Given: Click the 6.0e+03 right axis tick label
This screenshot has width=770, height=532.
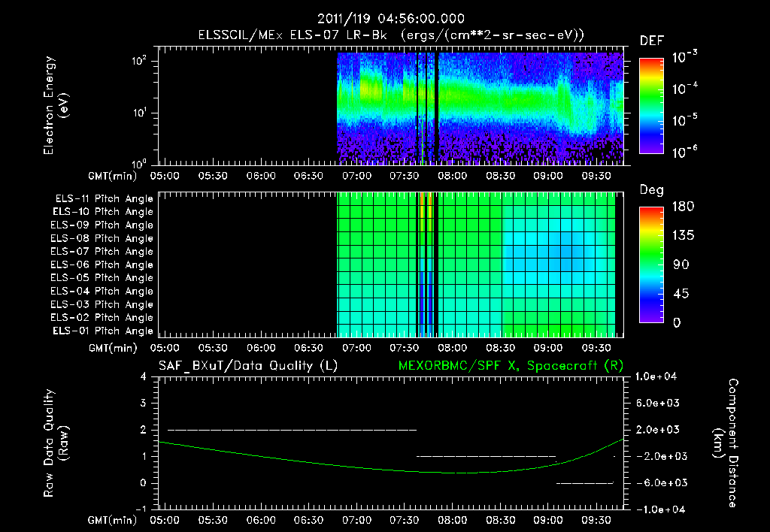Looking at the screenshot, I should (658, 404).
